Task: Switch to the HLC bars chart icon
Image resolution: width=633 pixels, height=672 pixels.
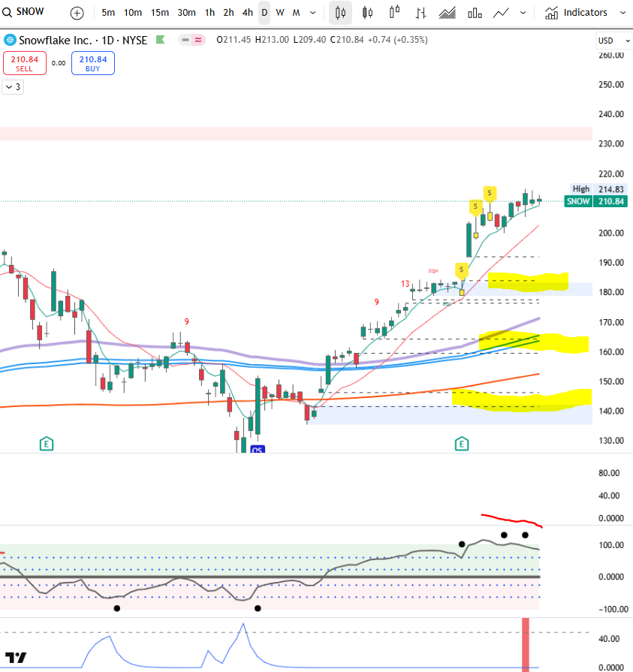Action: point(420,14)
